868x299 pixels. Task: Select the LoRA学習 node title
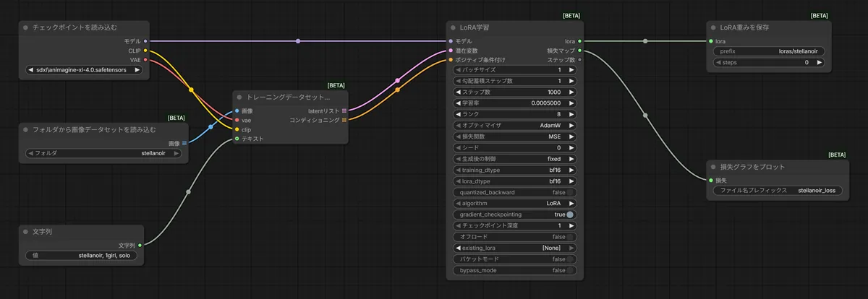point(475,27)
